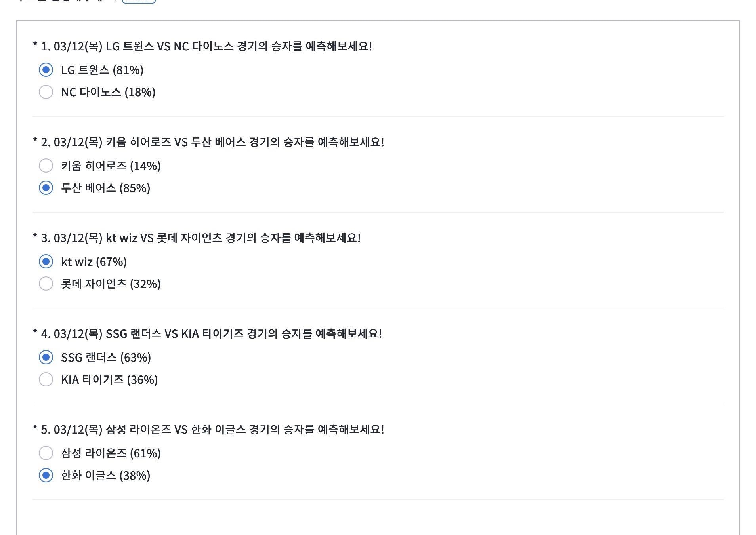
Task: Click the 'NC 다이노스 (18%)' option label text
Action: 108,92
